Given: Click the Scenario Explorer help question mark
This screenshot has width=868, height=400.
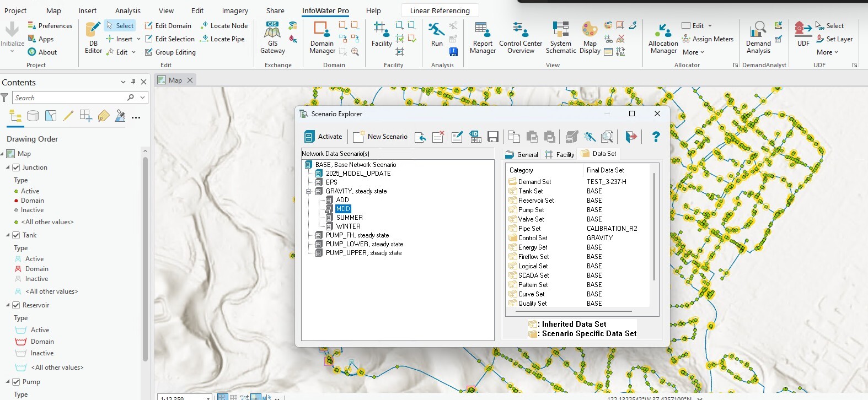Looking at the screenshot, I should [x=656, y=137].
